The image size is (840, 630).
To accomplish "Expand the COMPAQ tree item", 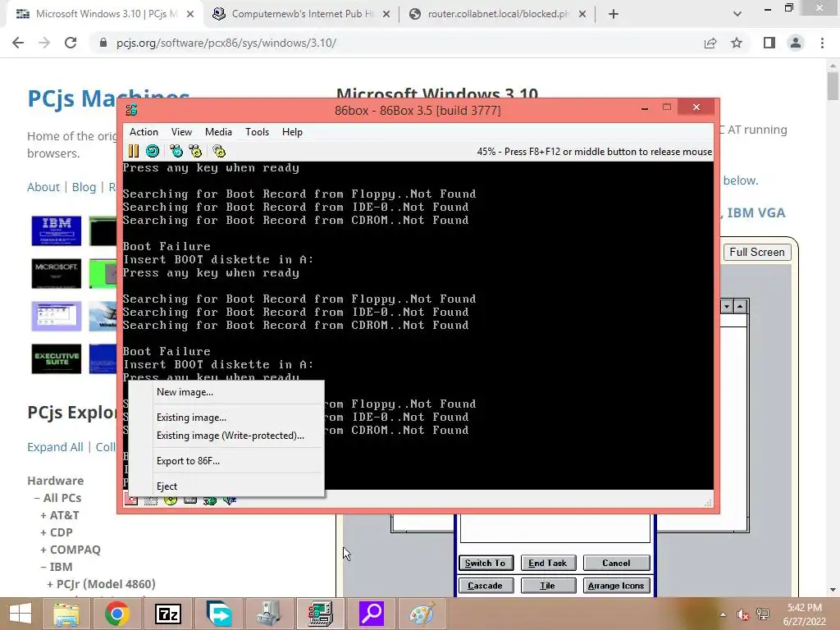I will tap(71, 550).
